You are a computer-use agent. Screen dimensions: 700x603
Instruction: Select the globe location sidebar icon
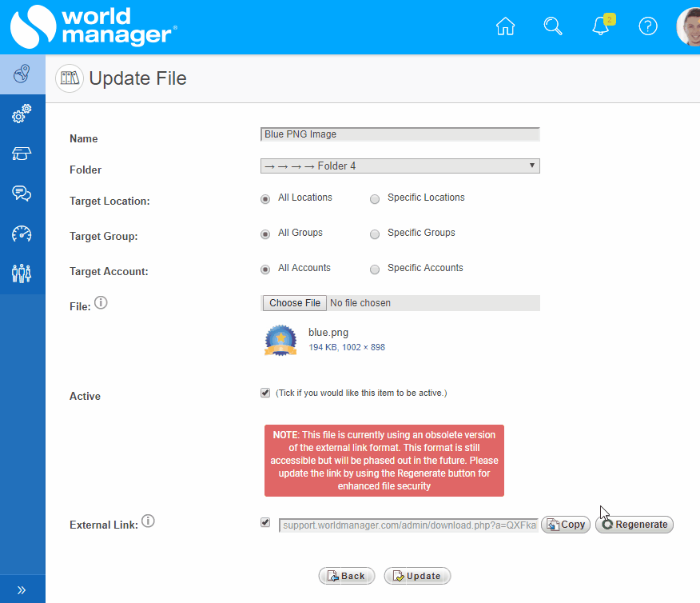(22, 74)
